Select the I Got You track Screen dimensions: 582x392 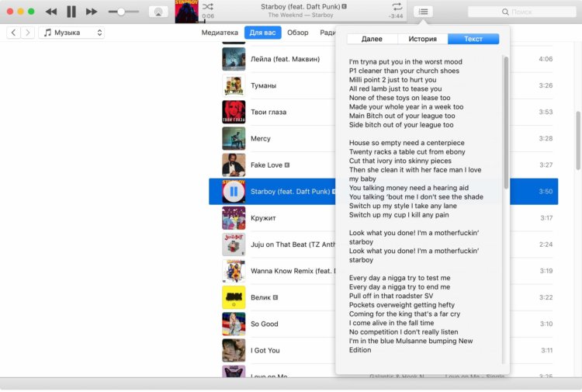point(265,350)
